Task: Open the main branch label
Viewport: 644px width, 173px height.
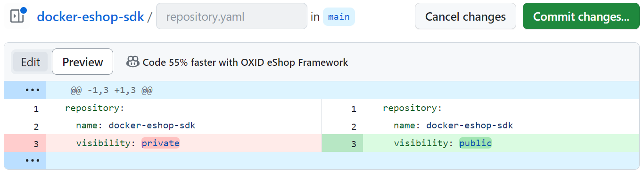Action: click(x=339, y=17)
